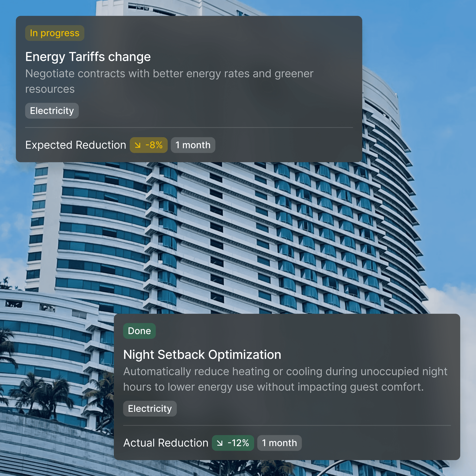Screen dimensions: 476x476
Task: Open the Energy Tariffs change title
Action: 88,57
